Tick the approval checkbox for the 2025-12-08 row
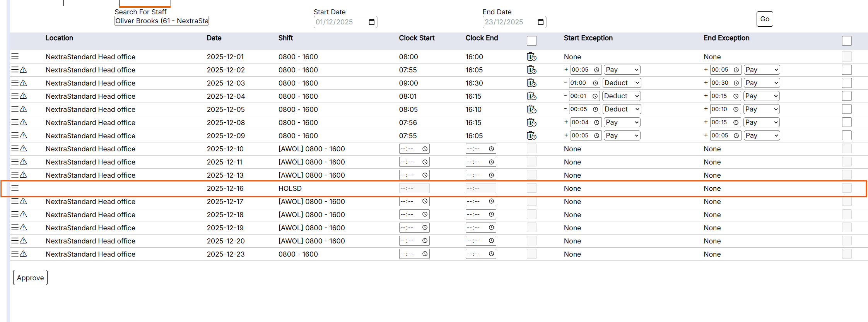This screenshot has width=868, height=322. click(x=847, y=122)
